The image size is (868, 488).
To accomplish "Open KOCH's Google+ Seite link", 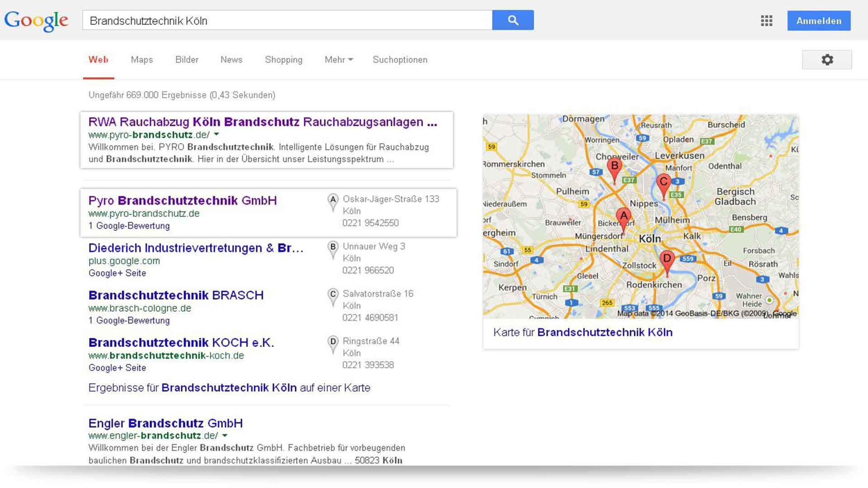I will 117,368.
